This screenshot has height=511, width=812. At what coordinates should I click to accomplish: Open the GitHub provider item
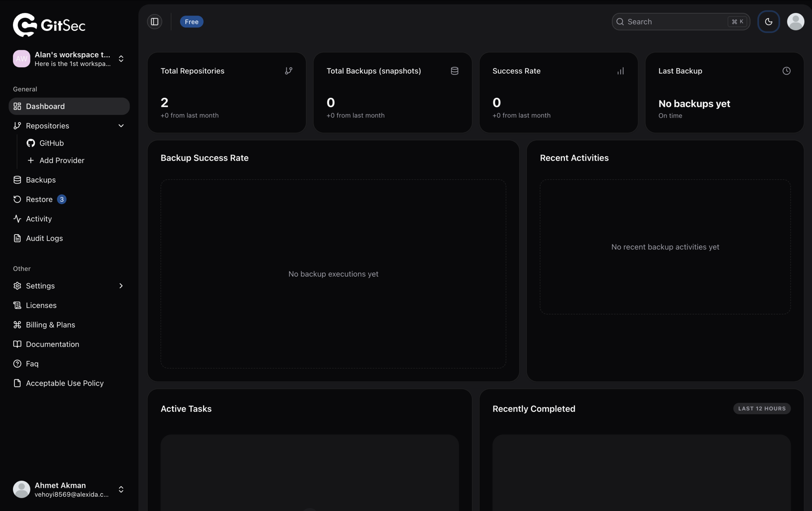tap(51, 143)
